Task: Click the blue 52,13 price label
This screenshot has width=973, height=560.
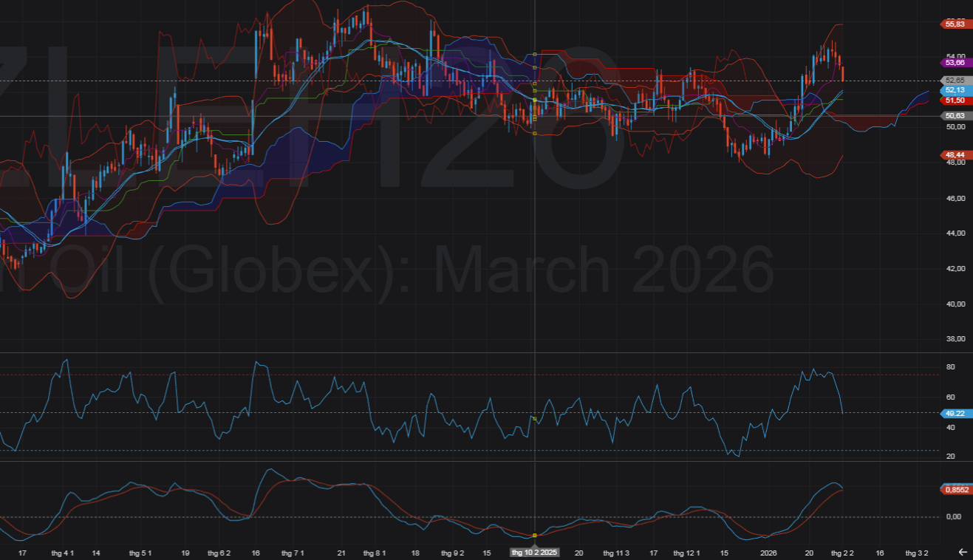Action: (x=955, y=89)
